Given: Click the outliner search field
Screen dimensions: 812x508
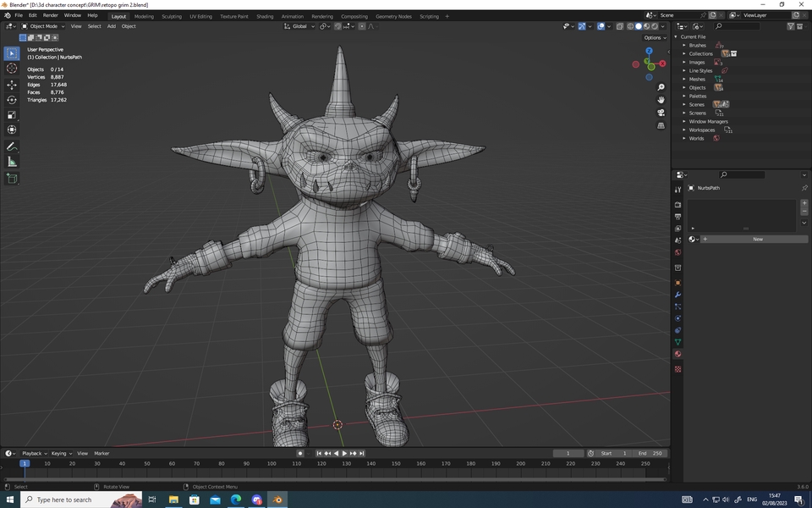Looking at the screenshot, I should [x=738, y=26].
